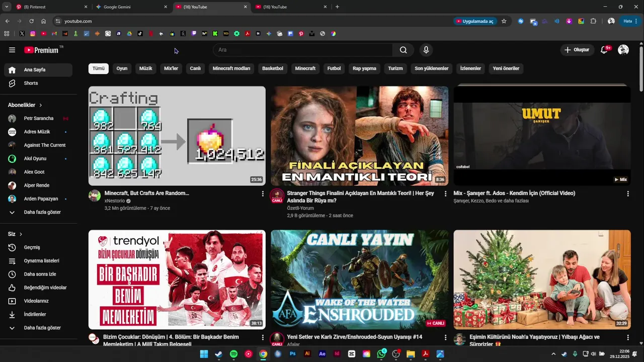
Task: Open more options for Minecraft, But Crafts video
Action: pyautogui.click(x=263, y=194)
